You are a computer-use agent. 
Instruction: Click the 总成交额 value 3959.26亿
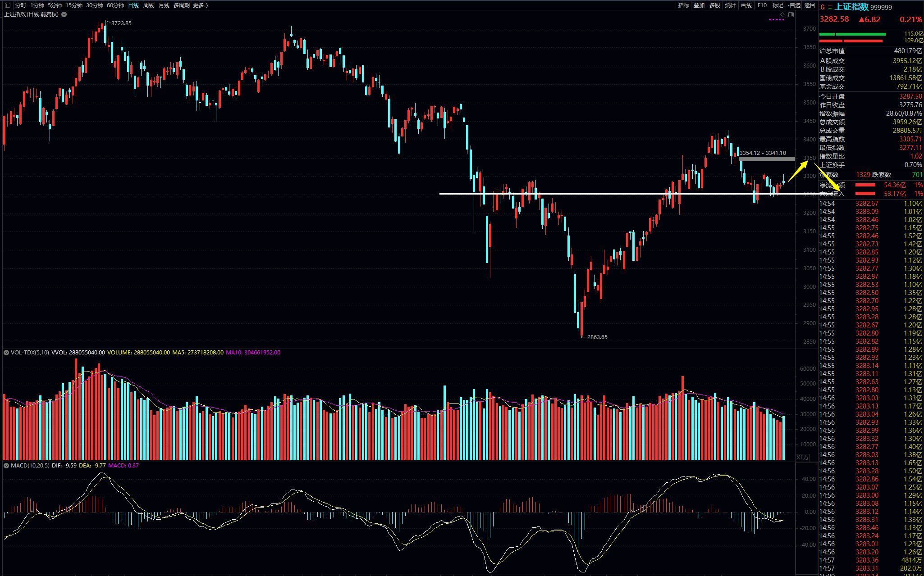907,122
